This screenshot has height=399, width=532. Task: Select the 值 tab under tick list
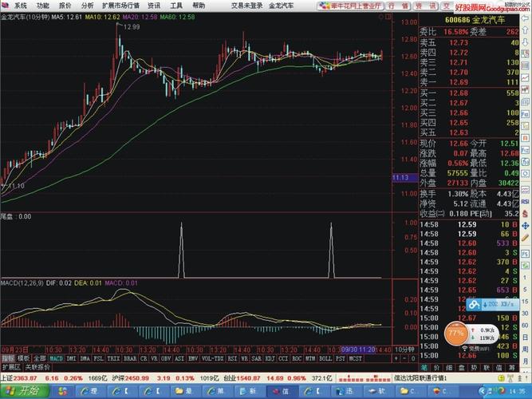499,367
